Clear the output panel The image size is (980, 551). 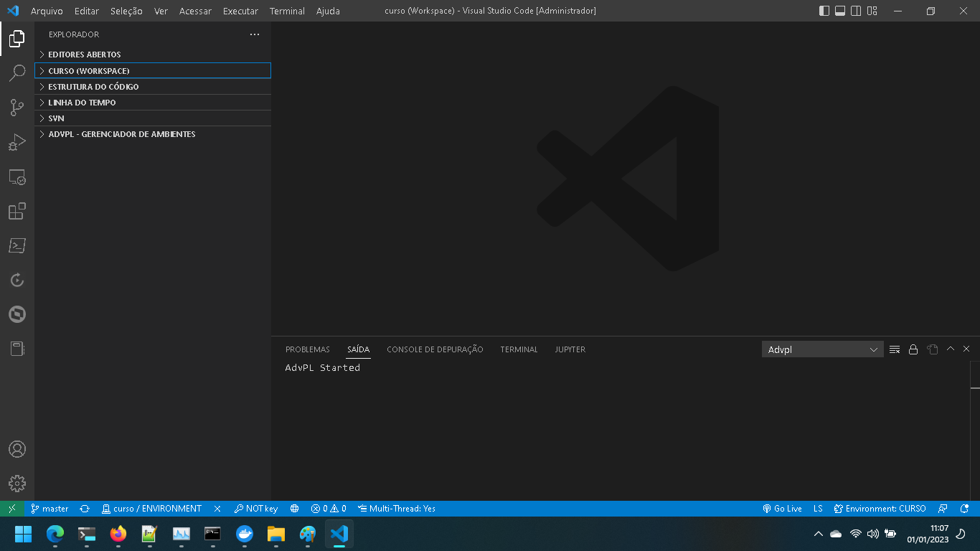[895, 349]
